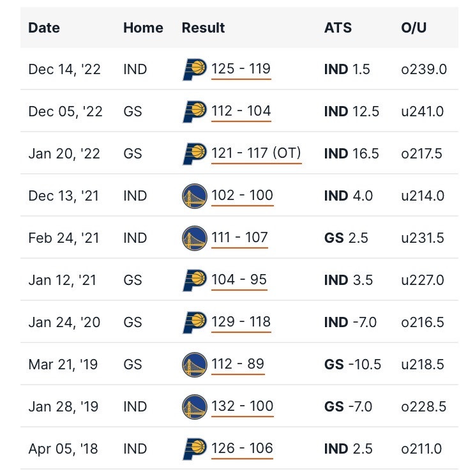
Task: Open the 102 - 100 result link
Action: (x=243, y=196)
